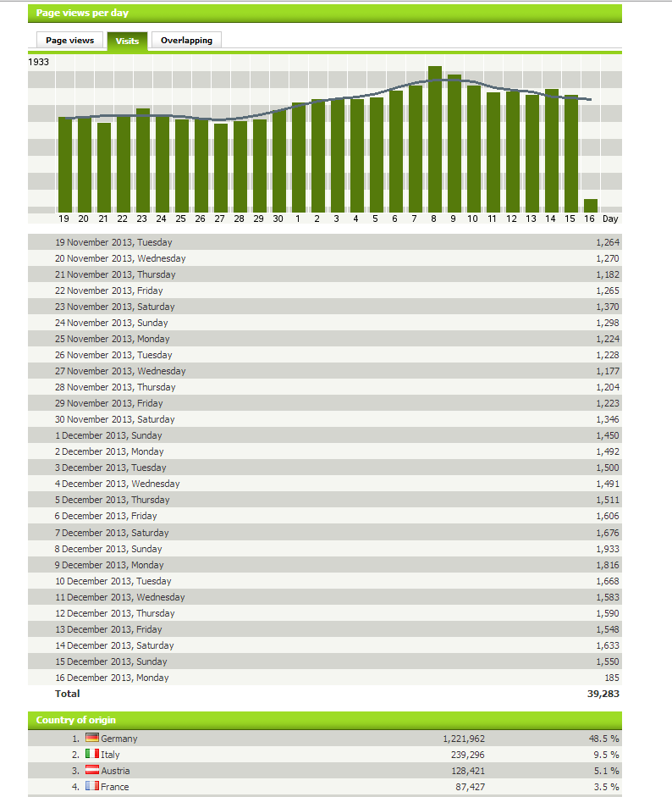Image resolution: width=672 pixels, height=797 pixels.
Task: Select row 9 December 2013, Monday
Action: 324,565
